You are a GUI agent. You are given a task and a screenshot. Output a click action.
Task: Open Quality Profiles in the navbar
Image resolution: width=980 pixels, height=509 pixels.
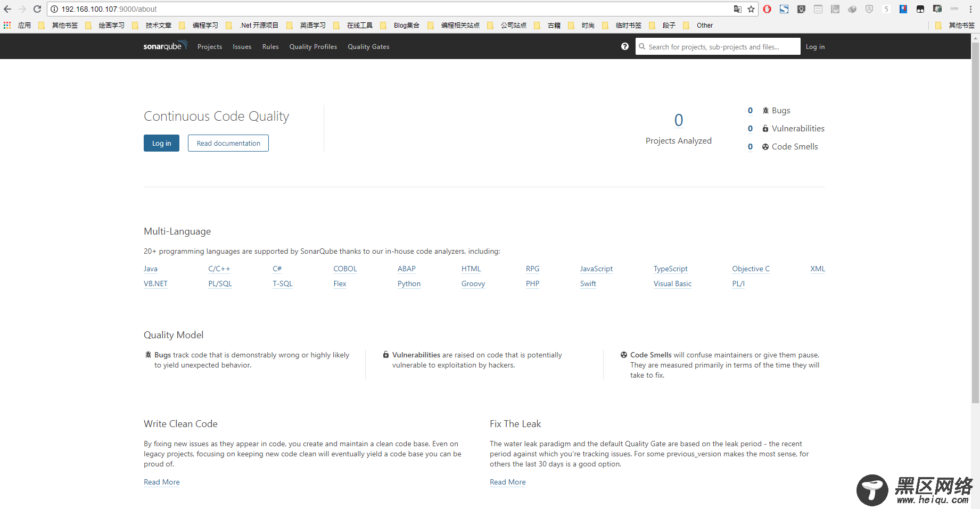pyautogui.click(x=313, y=47)
